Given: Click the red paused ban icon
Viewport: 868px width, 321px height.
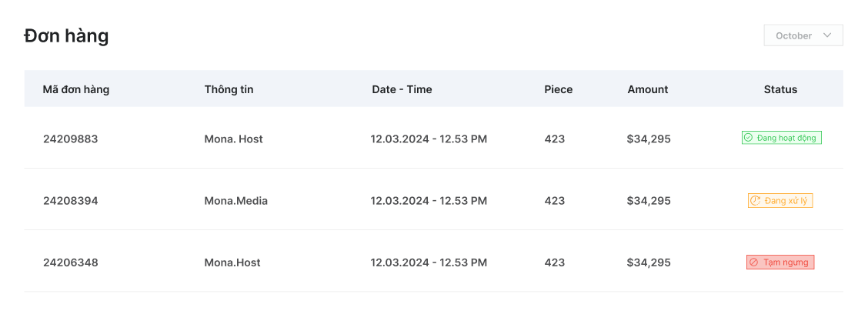Looking at the screenshot, I should (754, 262).
